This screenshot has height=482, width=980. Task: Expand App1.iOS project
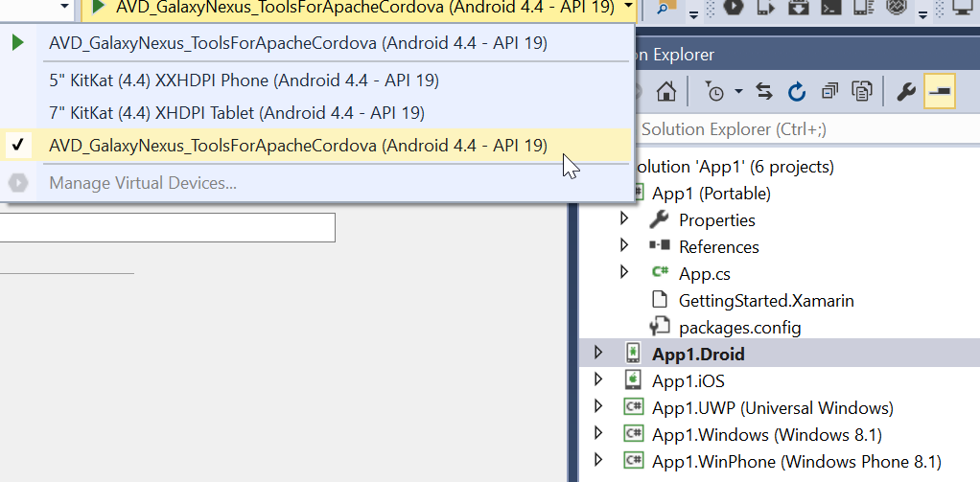tap(598, 379)
